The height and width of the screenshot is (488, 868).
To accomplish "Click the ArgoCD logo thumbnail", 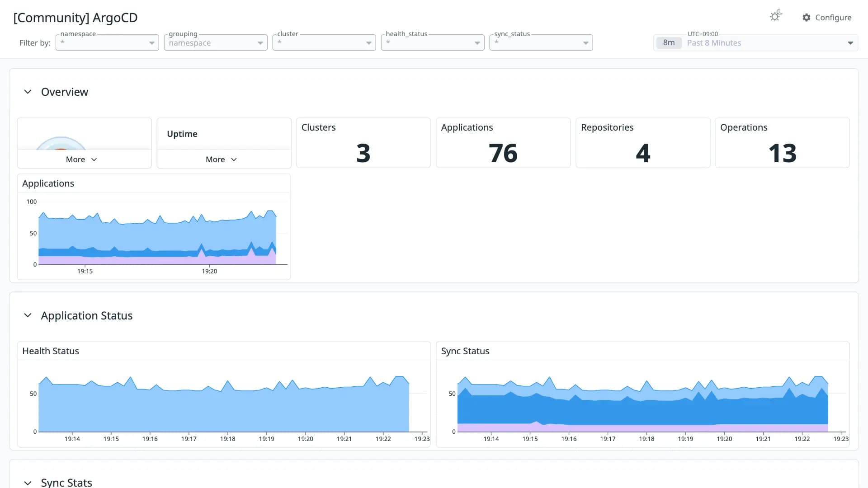I will click(x=61, y=143).
